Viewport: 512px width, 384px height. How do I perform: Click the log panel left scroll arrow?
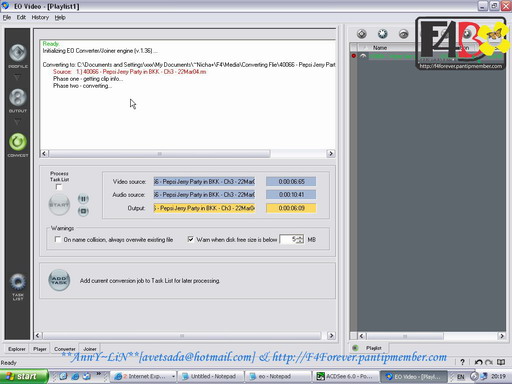[x=44, y=153]
